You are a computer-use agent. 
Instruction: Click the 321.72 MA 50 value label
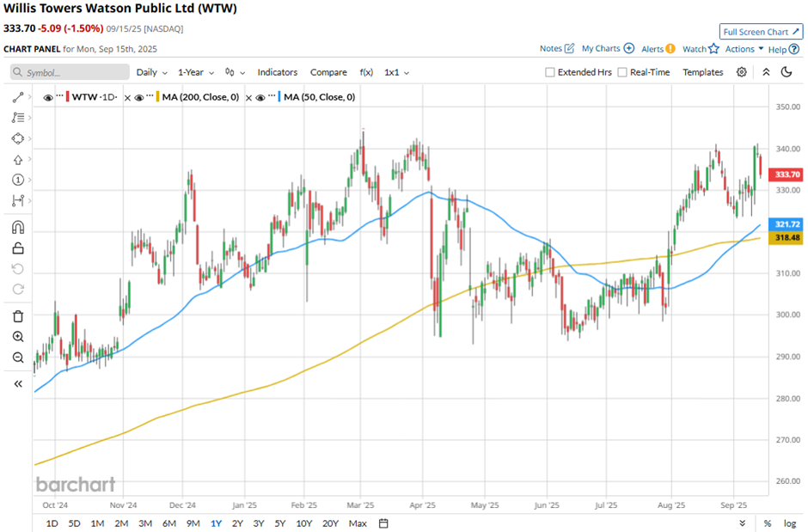[x=787, y=224]
